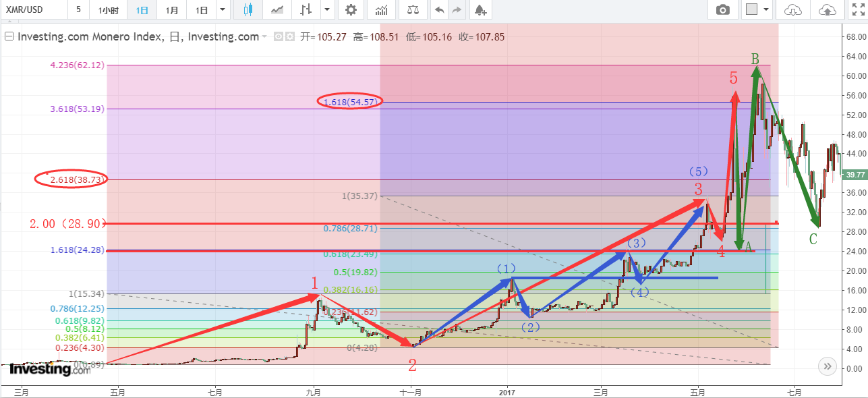Expand the chart layout dropdown arrow
868x398 pixels.
(x=767, y=9)
